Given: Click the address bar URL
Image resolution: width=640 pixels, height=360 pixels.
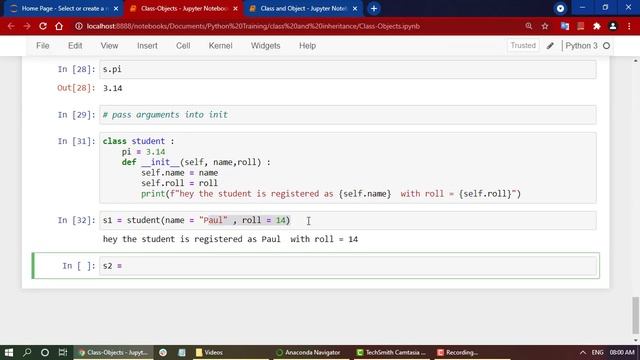Looking at the screenshot, I should (253, 26).
